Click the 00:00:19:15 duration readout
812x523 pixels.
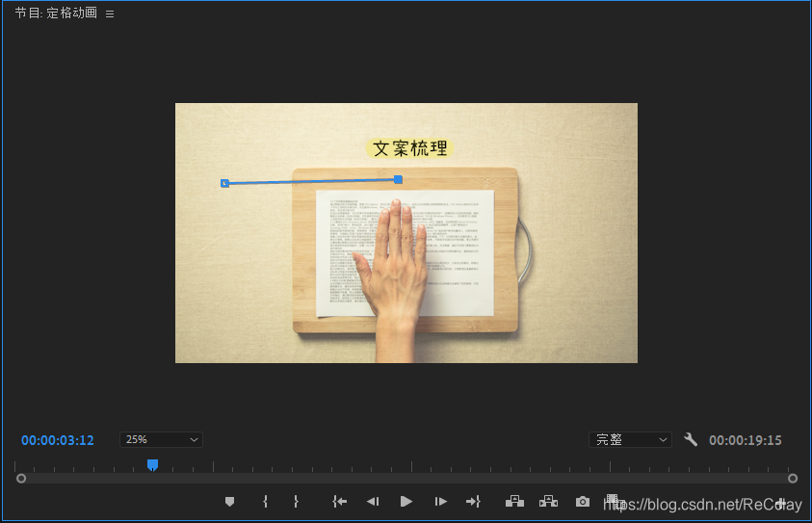[x=746, y=440]
